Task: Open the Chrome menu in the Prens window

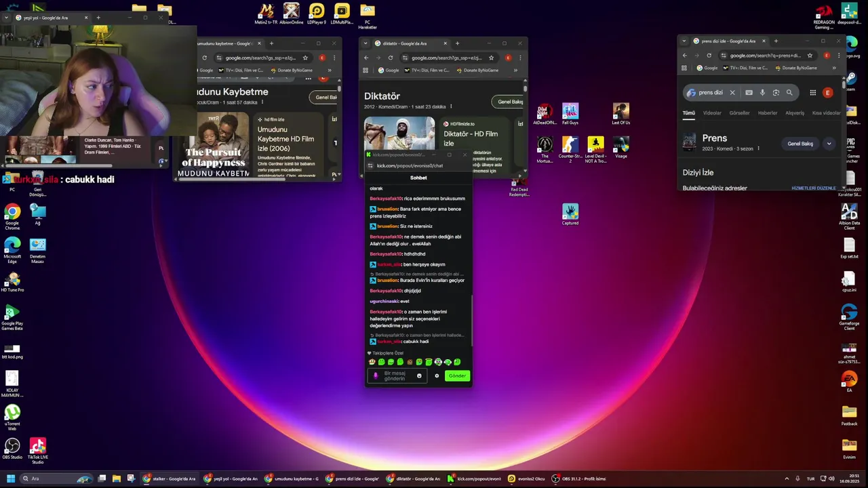Action: [838, 56]
